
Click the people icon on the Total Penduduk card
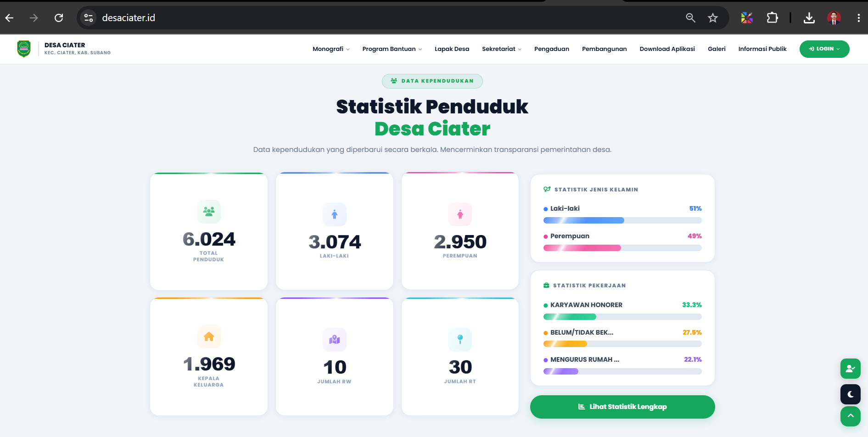tap(209, 212)
